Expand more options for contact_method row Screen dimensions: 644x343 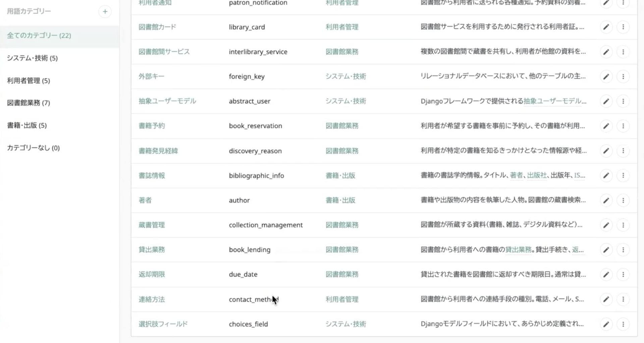click(x=623, y=299)
